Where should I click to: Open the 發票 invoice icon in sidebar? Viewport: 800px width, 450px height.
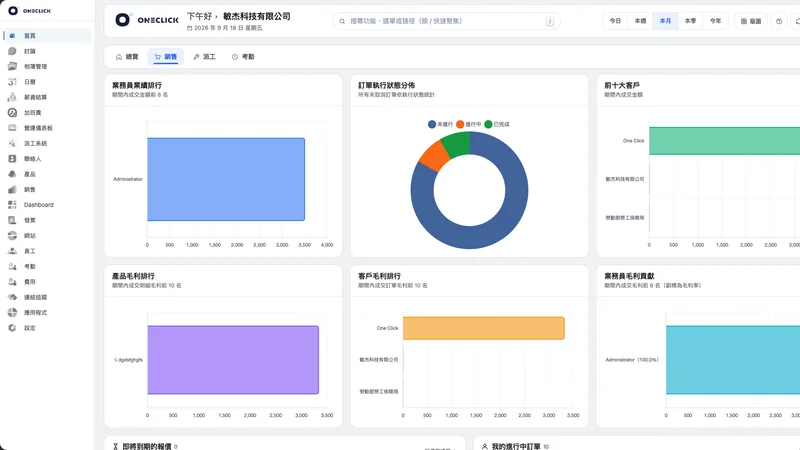[x=12, y=220]
